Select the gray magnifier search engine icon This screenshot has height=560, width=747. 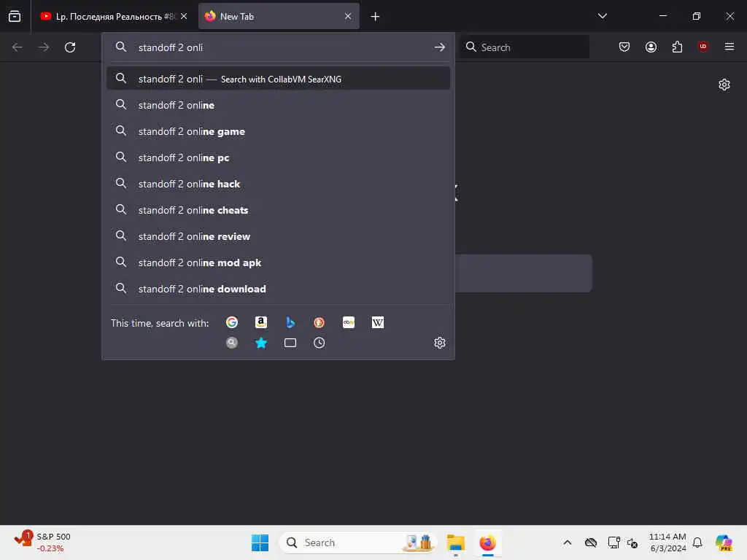232,343
